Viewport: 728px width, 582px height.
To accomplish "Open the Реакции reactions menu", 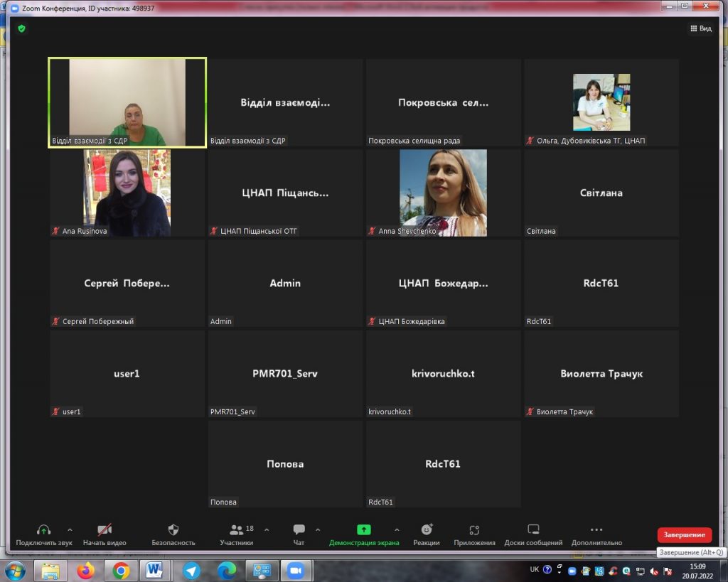I will pyautogui.click(x=427, y=530).
